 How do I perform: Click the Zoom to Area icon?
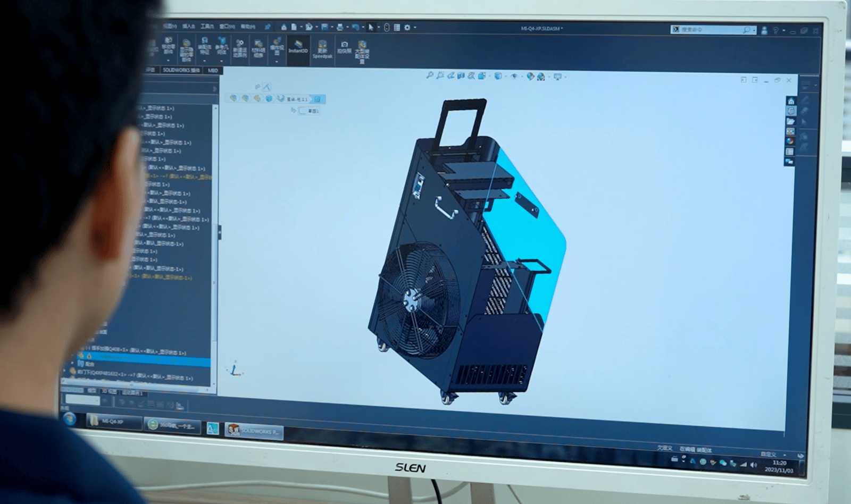440,75
